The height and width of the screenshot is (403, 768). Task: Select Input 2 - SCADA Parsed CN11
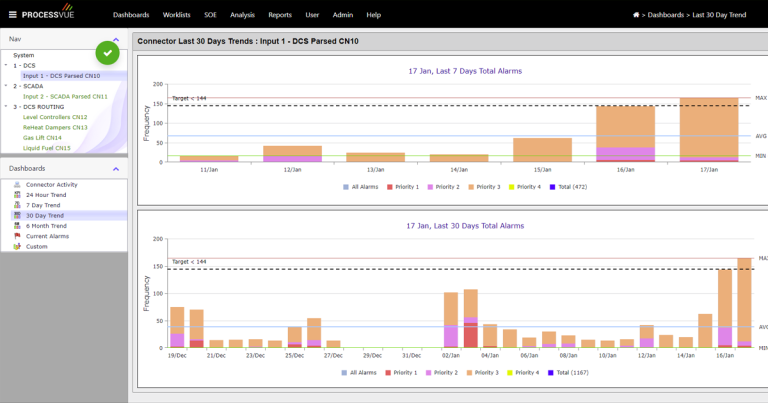65,96
